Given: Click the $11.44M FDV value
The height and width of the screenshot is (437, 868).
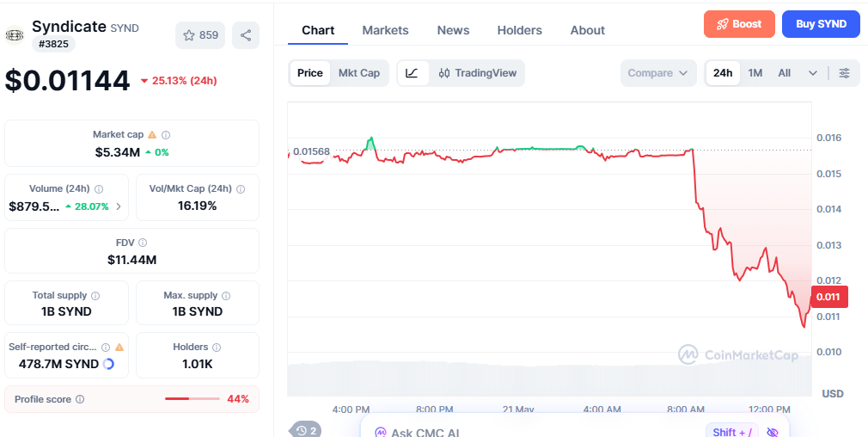Looking at the screenshot, I should [x=131, y=259].
